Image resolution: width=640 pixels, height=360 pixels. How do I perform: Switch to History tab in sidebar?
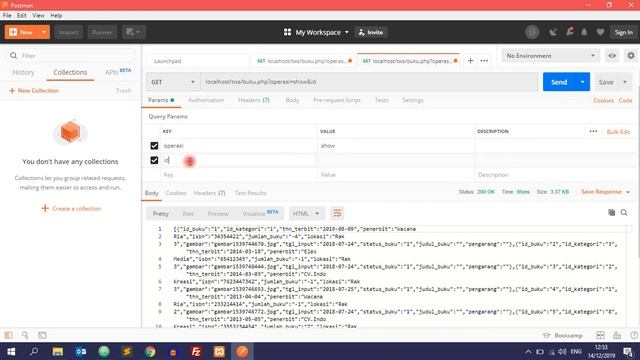[23, 72]
